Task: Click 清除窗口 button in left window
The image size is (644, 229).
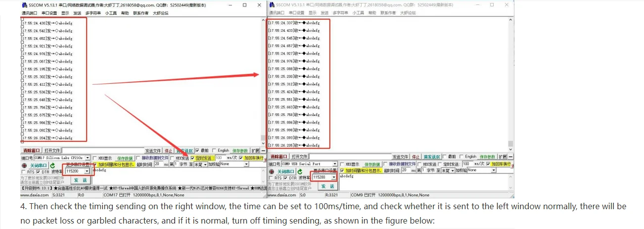Action: coord(32,151)
